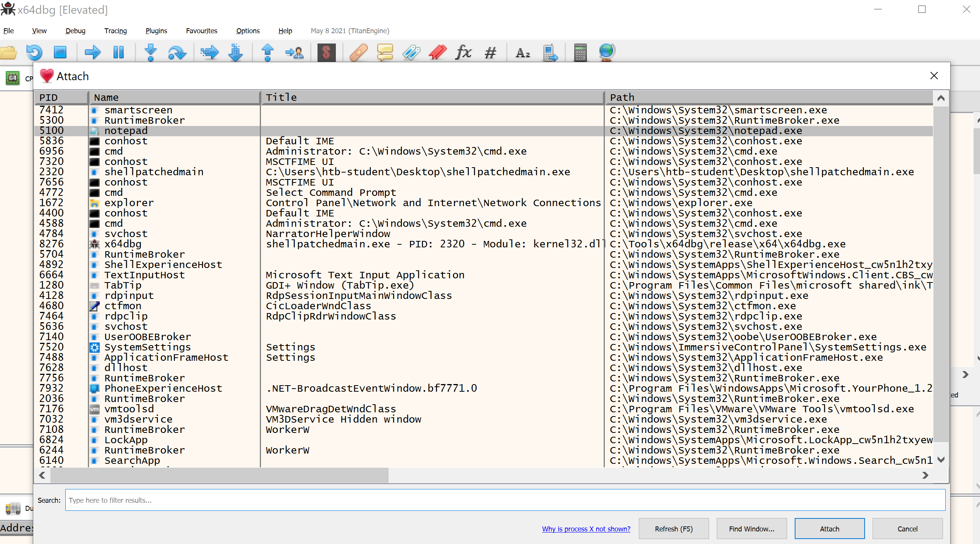Click the CPU tab chip icon

point(13,78)
